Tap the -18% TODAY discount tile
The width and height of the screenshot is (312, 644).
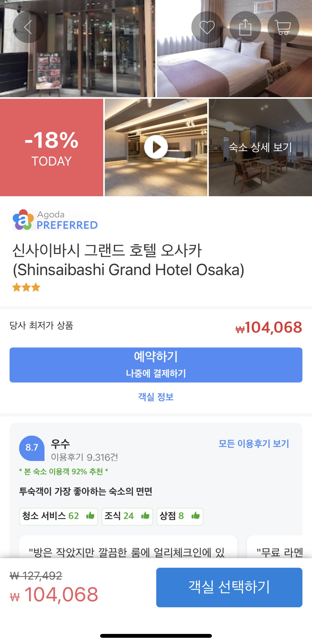tap(51, 147)
